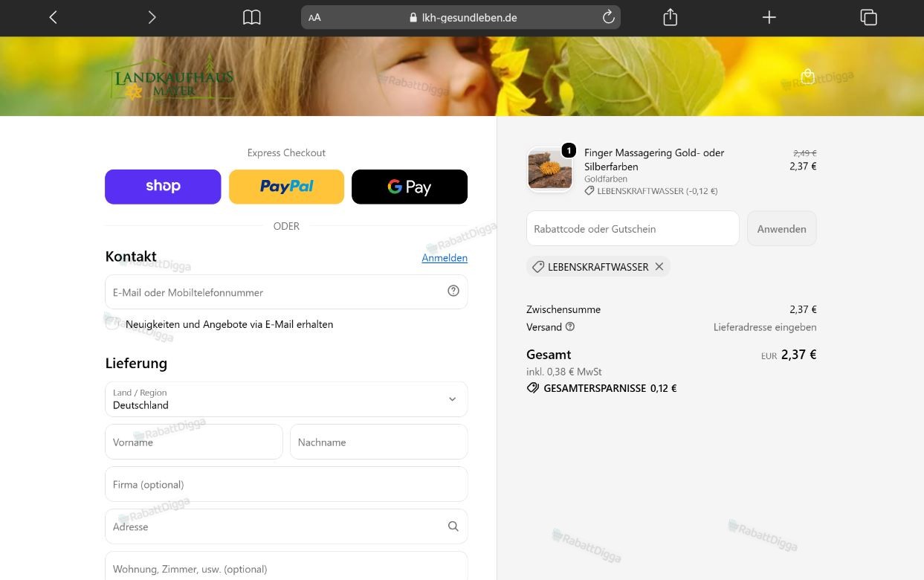Pay with Google Pay express checkout
Screen dimensions: 924x580
tap(410, 187)
